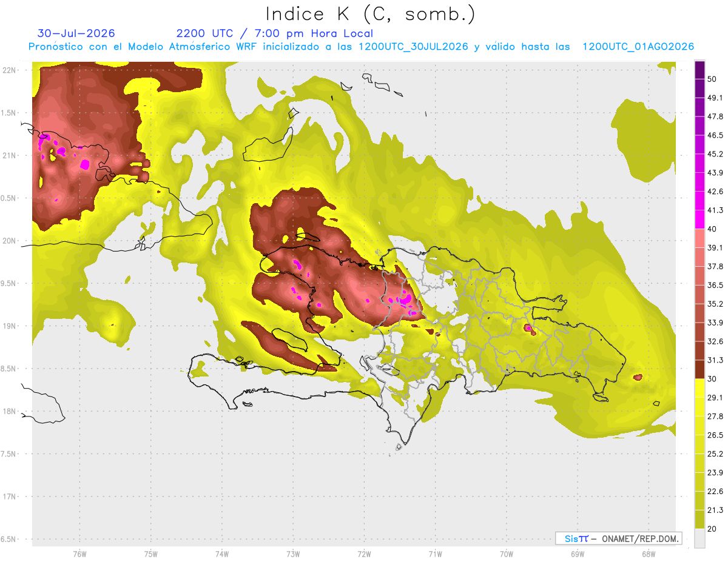Click the colorbar value "23.9"
Image resolution: width=728 pixels, height=562 pixels.
[x=715, y=472]
